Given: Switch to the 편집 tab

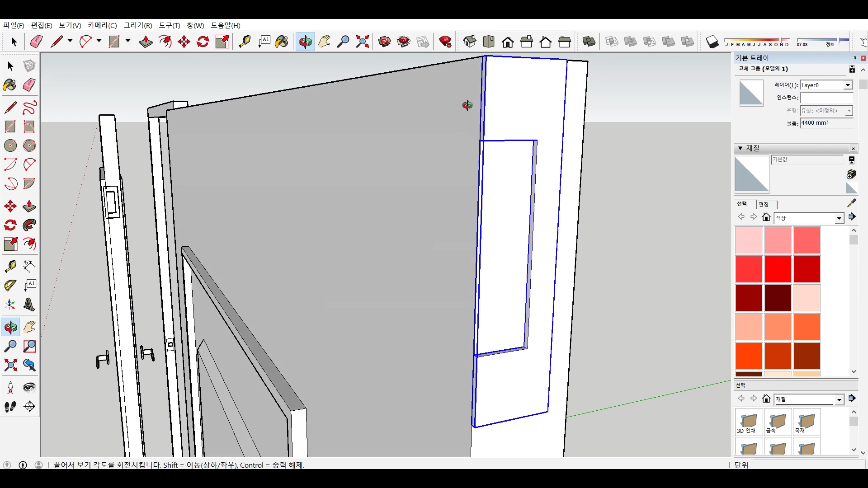Looking at the screenshot, I should tap(764, 204).
